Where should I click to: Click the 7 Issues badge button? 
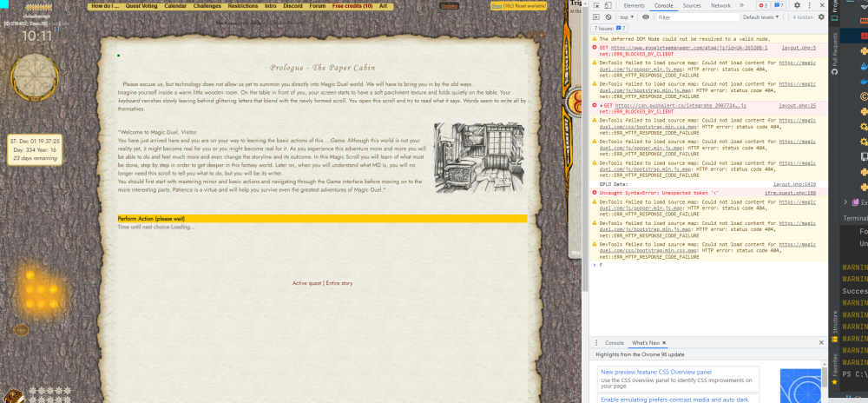pos(609,28)
